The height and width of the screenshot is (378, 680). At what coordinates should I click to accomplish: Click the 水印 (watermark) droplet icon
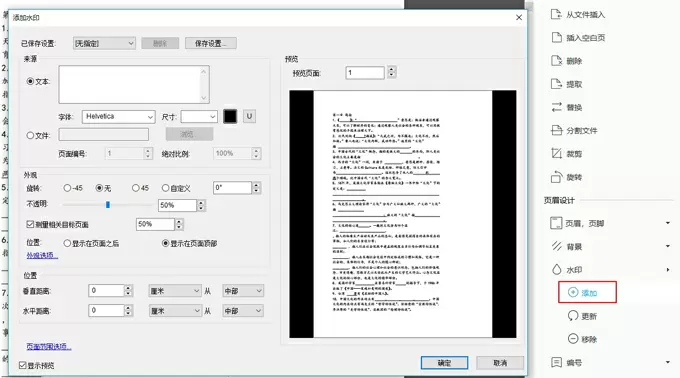556,270
